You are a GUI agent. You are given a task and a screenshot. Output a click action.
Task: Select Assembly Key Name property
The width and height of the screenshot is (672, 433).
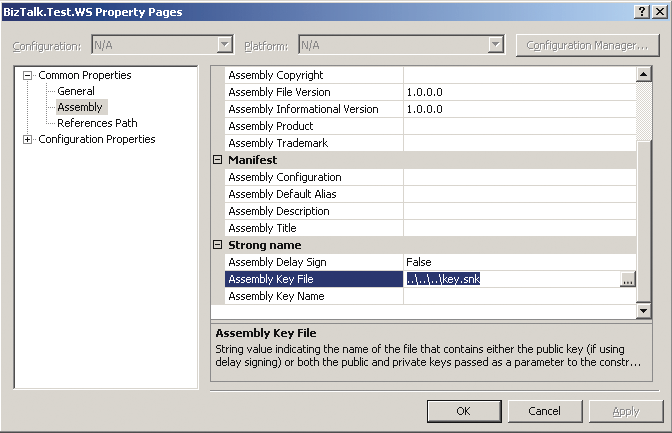click(x=314, y=296)
